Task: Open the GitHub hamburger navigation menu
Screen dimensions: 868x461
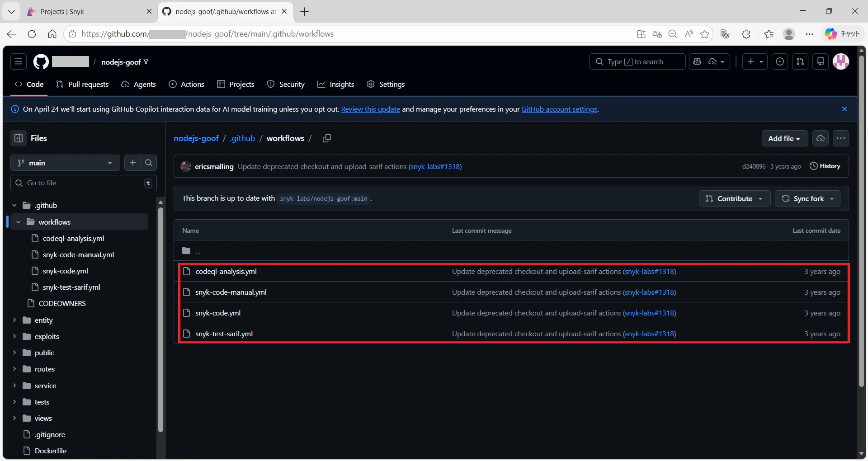Action: [x=19, y=61]
